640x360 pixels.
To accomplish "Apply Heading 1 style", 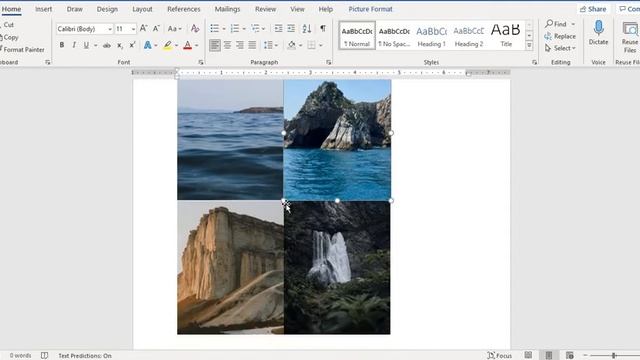I will (431, 36).
